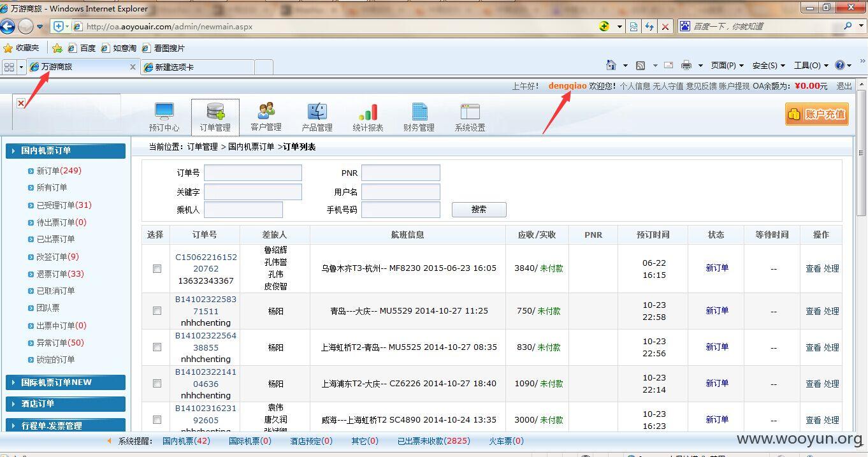868x457 pixels.
Task: Check the box for order C1506221615220762
Action: tap(157, 268)
